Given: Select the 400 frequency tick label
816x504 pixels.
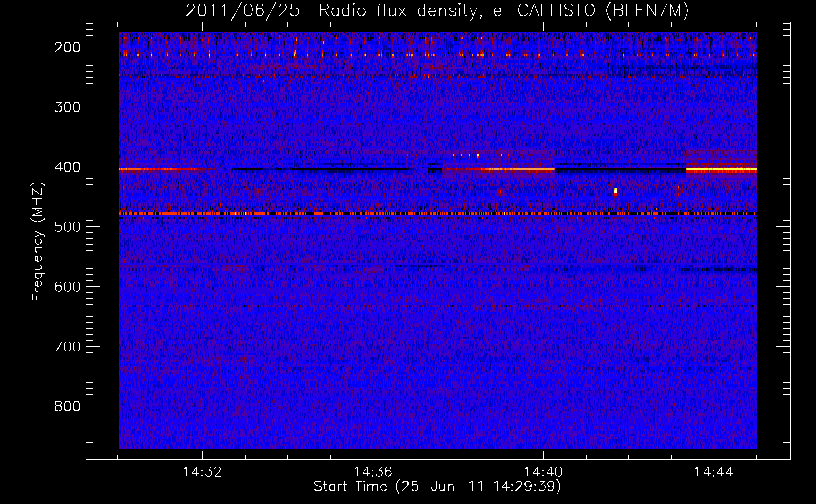Looking at the screenshot, I should click(x=68, y=167).
